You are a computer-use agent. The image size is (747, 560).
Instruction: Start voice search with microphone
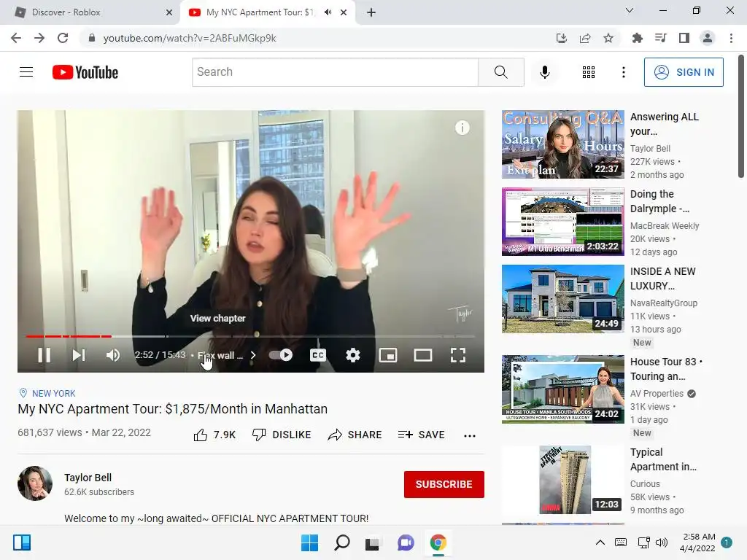(545, 72)
